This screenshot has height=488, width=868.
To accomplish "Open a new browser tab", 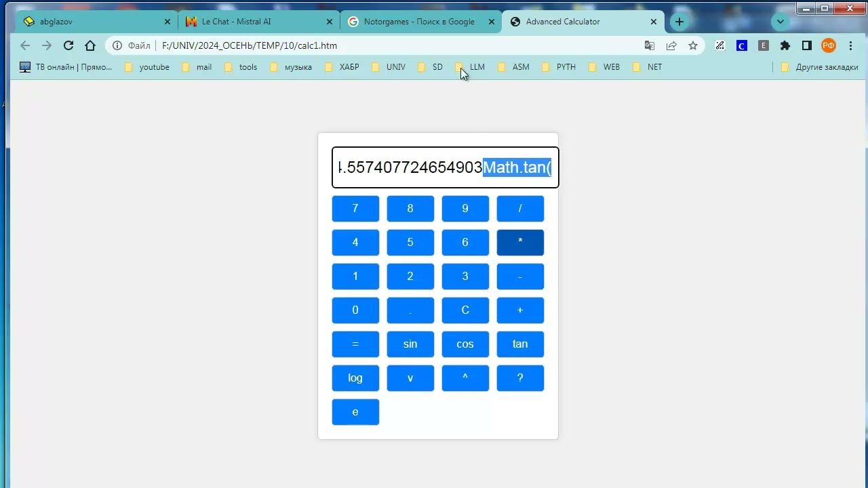I will click(x=679, y=22).
